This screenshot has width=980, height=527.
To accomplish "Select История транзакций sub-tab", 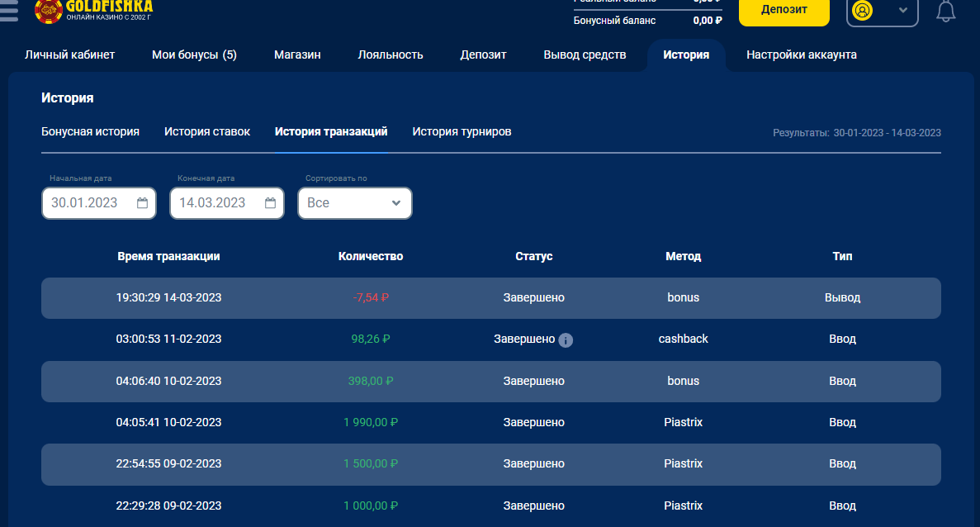I will point(331,132).
